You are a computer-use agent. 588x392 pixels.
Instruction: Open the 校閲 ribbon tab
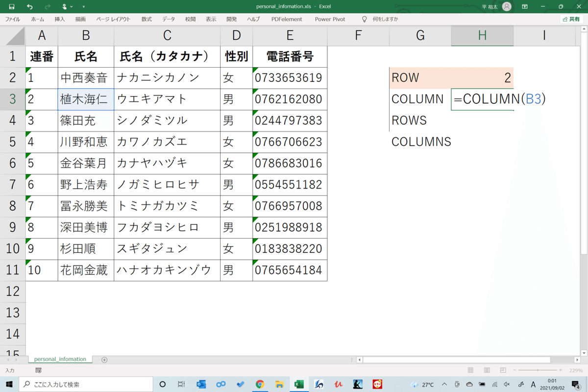point(190,19)
